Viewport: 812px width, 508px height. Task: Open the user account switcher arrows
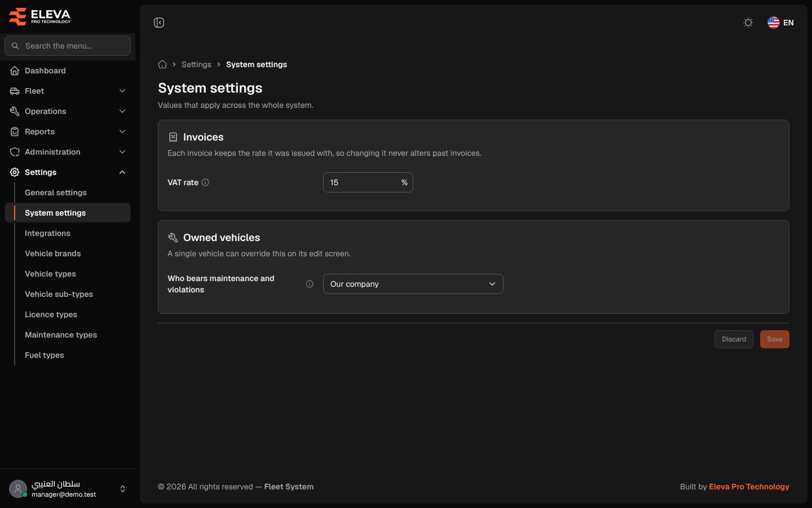(x=123, y=489)
